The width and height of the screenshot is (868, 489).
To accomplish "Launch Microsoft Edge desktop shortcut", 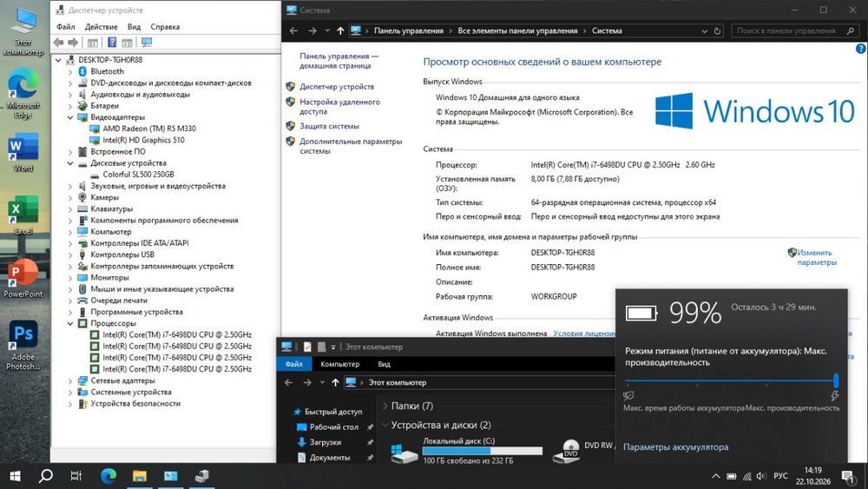I will [23, 93].
